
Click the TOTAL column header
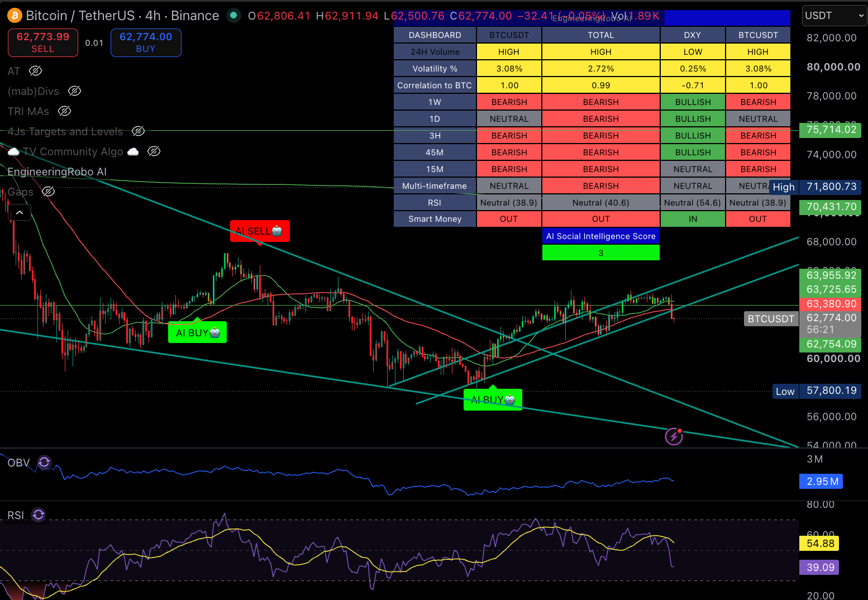[601, 35]
